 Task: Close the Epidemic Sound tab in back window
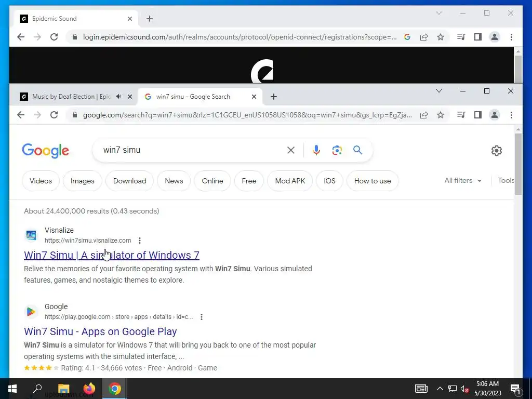click(x=129, y=19)
